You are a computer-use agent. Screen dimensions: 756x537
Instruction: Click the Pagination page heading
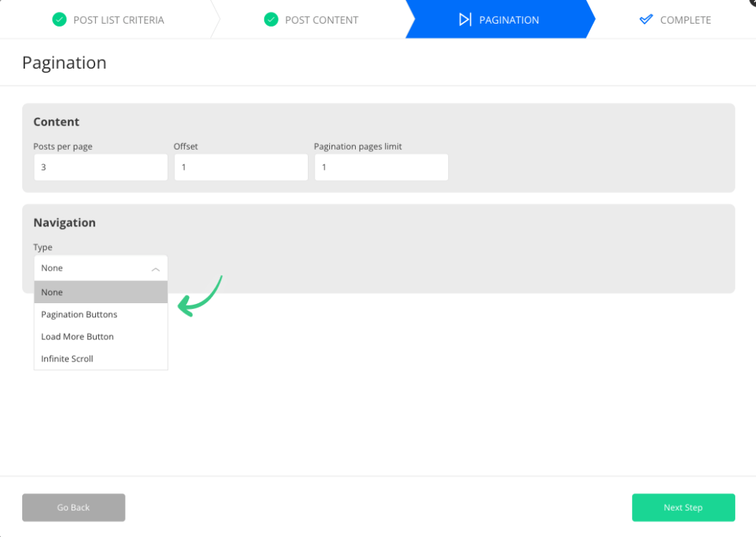(x=64, y=63)
